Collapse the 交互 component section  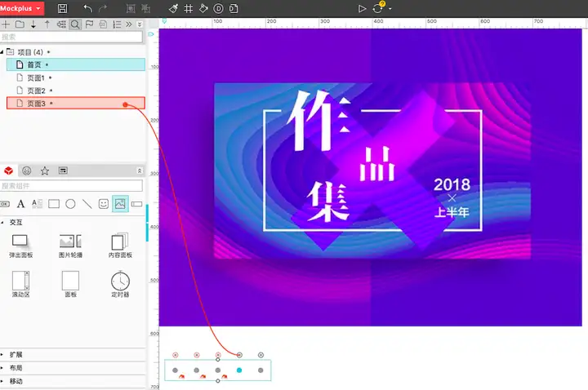point(2,222)
